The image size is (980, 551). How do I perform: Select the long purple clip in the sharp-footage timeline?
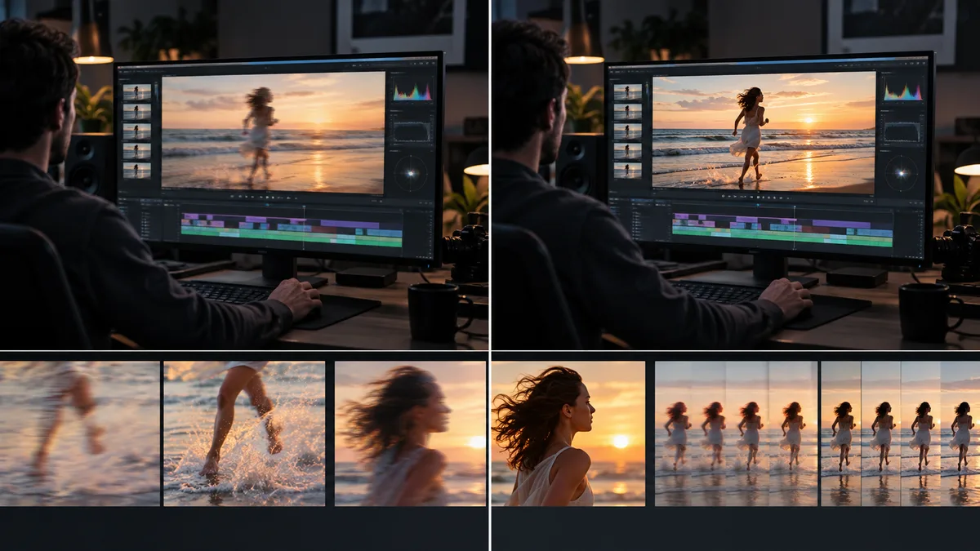[840, 223]
